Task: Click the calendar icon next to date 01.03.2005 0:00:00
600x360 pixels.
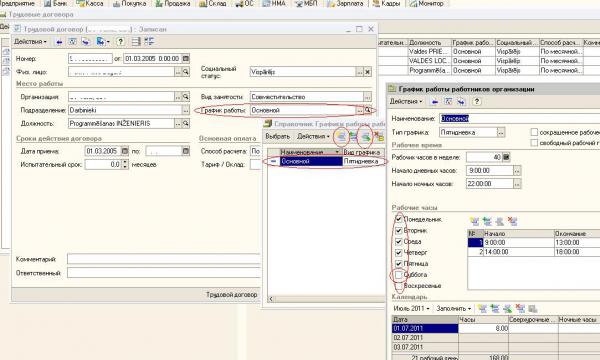Action: tap(186, 59)
